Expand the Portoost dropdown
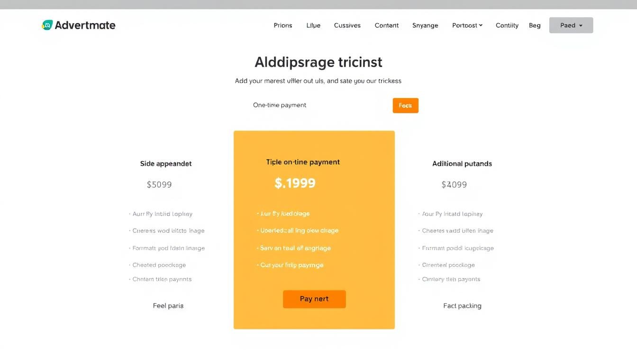The image size is (637, 364). [467, 26]
